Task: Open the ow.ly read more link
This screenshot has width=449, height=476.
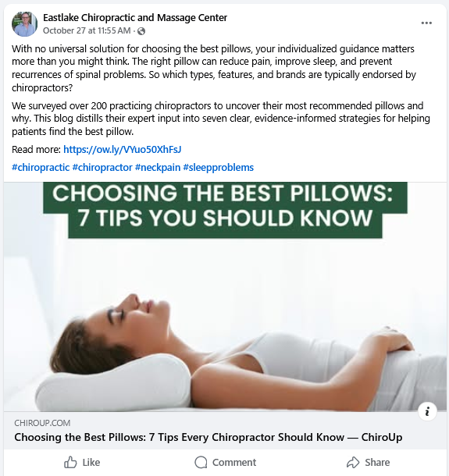Action: click(x=122, y=149)
